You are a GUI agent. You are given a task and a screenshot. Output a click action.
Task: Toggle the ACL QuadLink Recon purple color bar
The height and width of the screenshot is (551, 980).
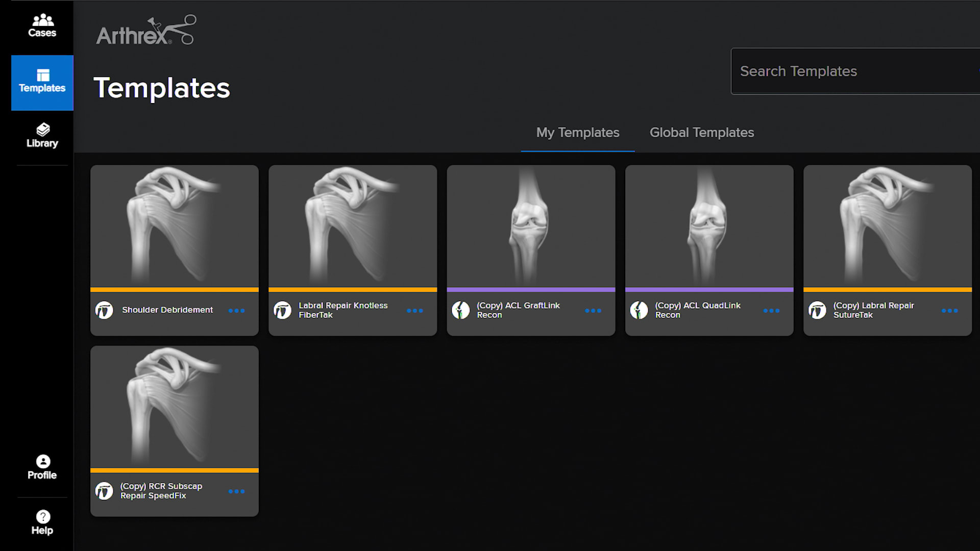(x=709, y=289)
